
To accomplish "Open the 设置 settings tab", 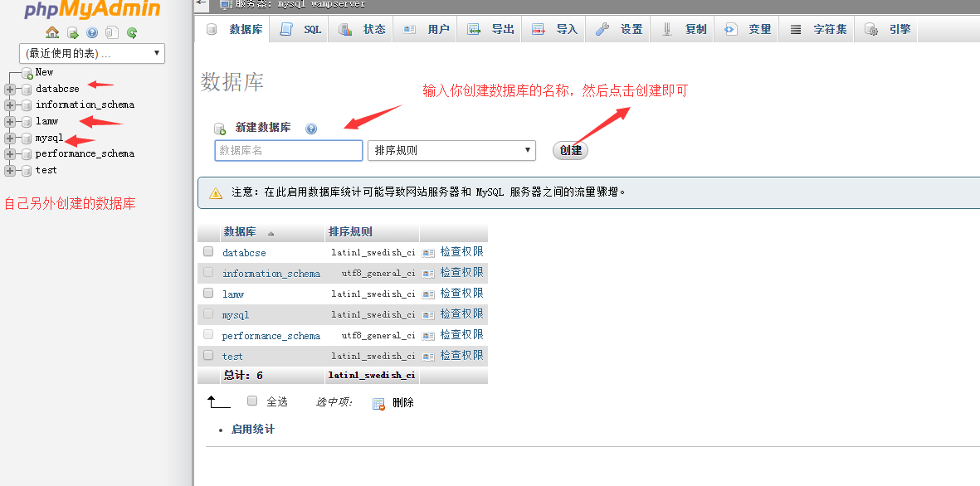I will click(x=618, y=29).
